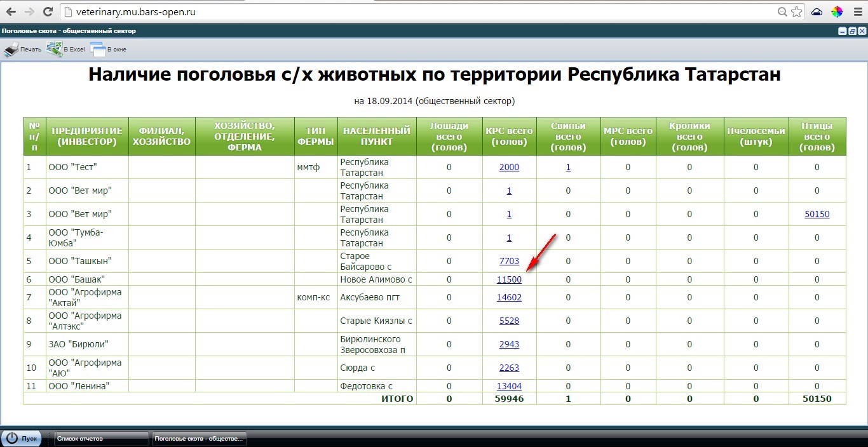Restore the report window size

click(x=851, y=31)
